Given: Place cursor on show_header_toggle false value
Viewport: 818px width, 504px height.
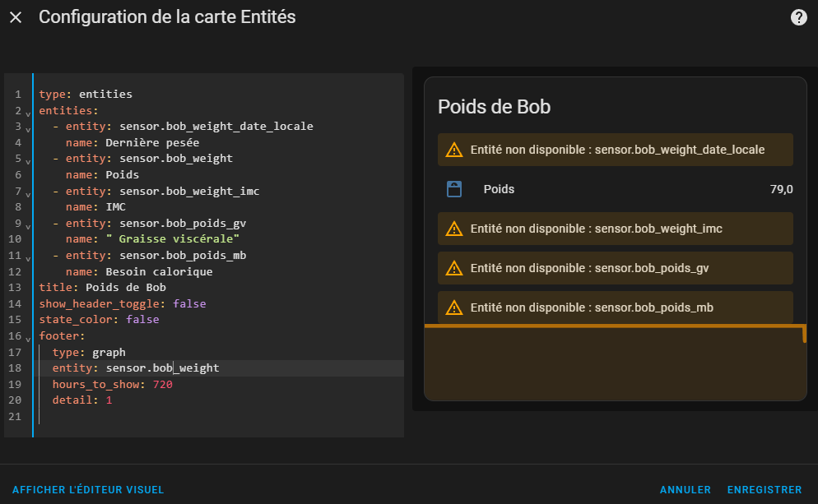Looking at the screenshot, I should (189, 303).
